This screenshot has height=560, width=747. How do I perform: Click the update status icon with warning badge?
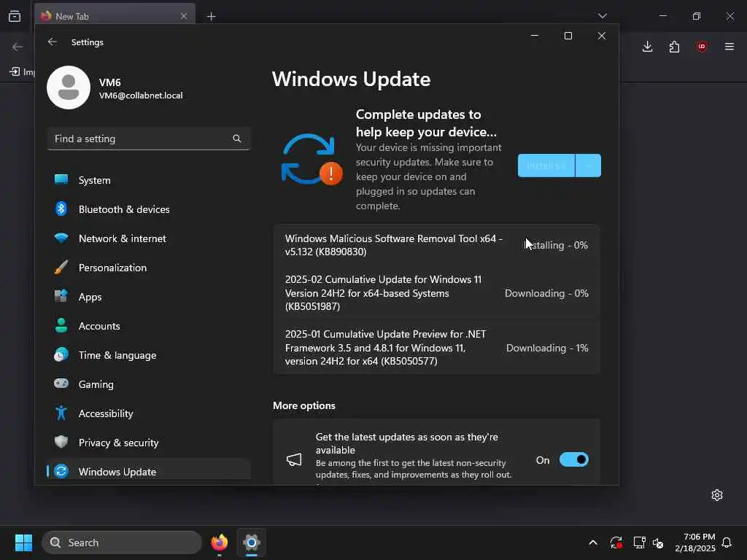click(x=312, y=159)
